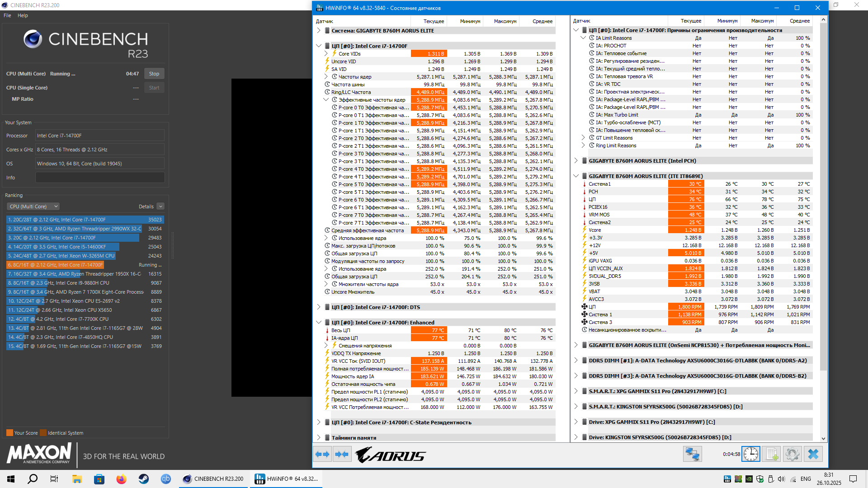Click the Info input field
Image resolution: width=868 pixels, height=488 pixels.
pos(100,178)
